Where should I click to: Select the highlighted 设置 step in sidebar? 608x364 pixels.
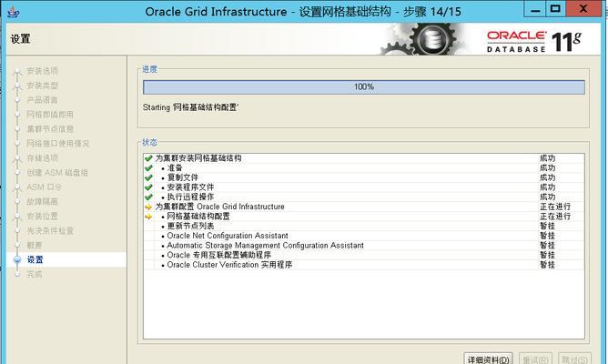pos(35,259)
